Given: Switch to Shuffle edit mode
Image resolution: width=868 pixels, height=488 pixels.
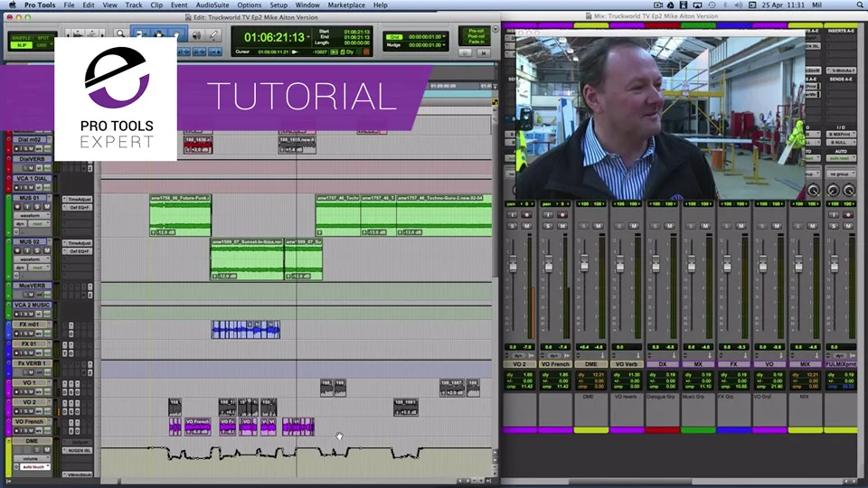Looking at the screenshot, I should [21, 38].
